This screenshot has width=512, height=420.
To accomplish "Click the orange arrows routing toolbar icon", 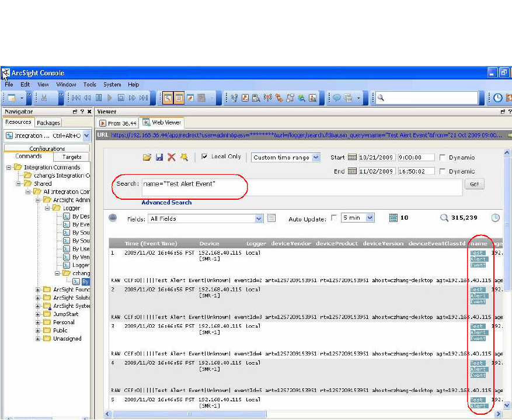I will pyautogui.click(x=278, y=98).
